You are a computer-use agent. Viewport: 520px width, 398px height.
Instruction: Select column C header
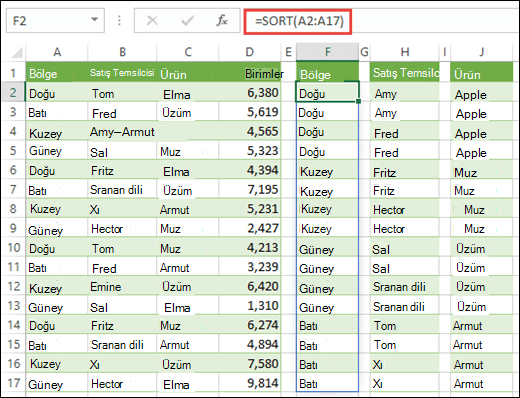point(188,52)
